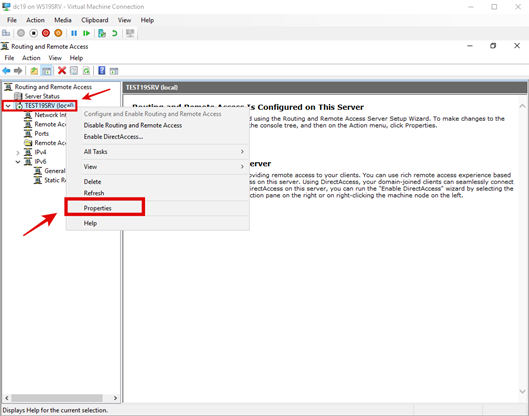Select Server Status in the tree

coord(42,96)
